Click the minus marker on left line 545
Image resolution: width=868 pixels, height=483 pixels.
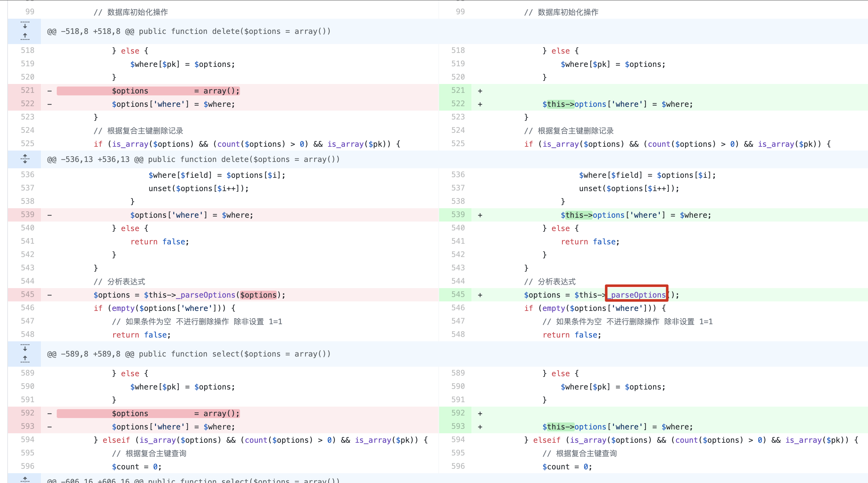(49, 295)
